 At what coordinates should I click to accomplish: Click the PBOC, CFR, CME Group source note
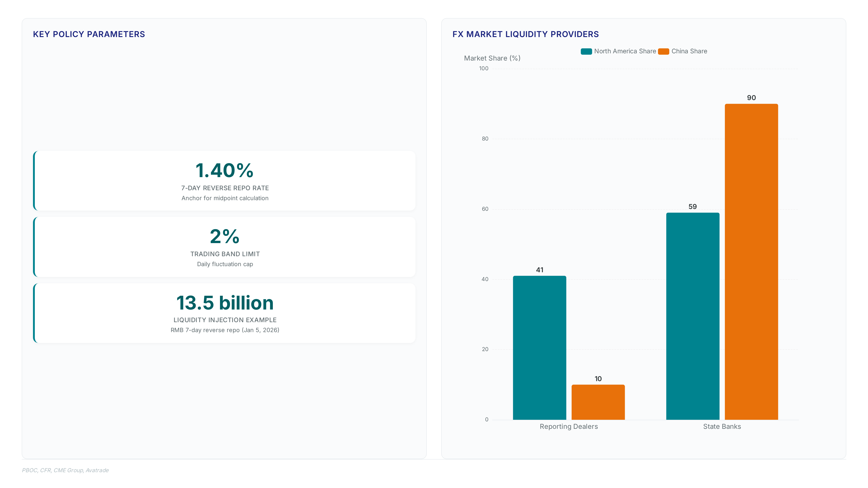[65, 470]
